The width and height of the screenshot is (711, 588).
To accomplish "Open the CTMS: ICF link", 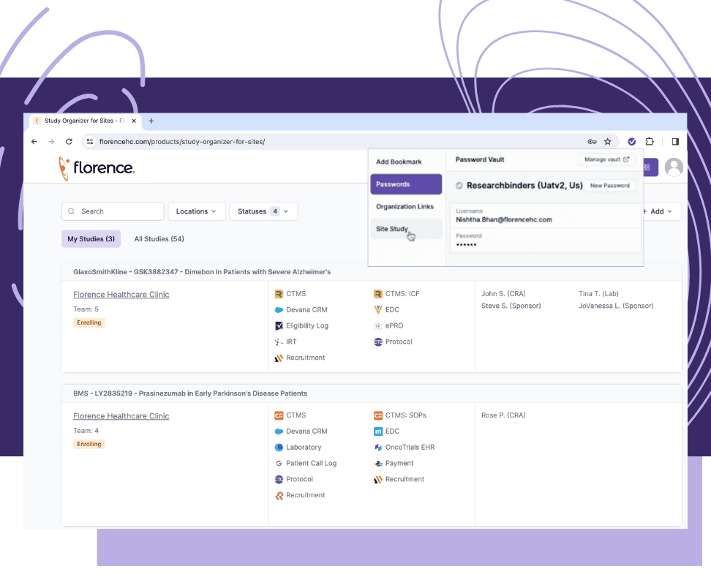I will [396, 294].
